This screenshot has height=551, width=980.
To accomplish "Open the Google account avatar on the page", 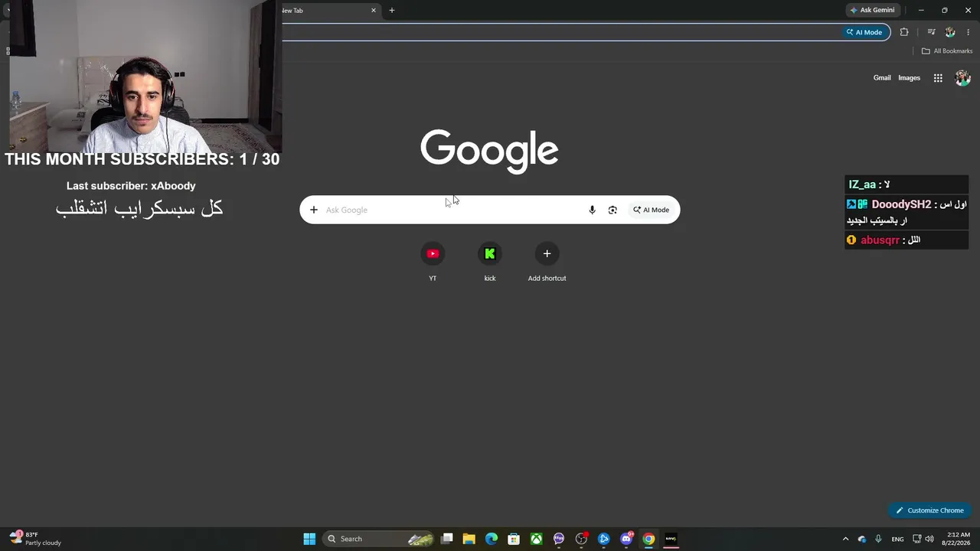I will tap(963, 78).
